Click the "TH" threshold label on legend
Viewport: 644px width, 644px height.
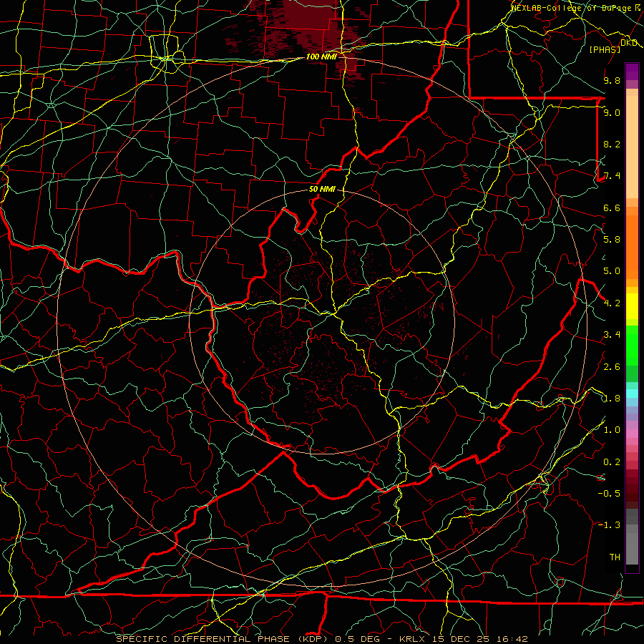[615, 557]
